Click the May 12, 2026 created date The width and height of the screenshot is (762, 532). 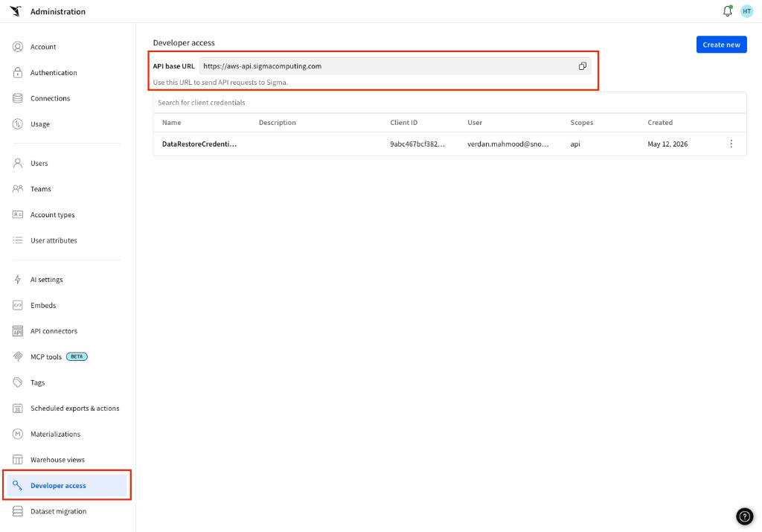[x=667, y=144]
